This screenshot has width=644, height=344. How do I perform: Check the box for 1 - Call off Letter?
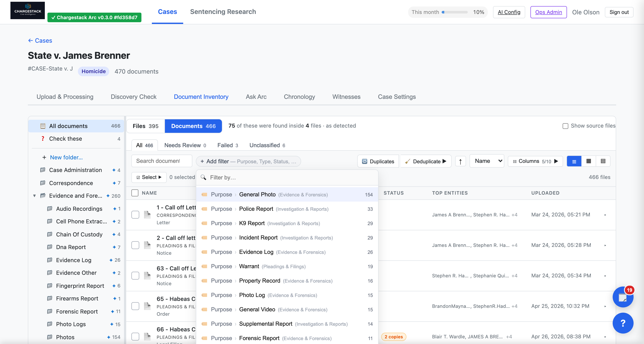tap(135, 215)
